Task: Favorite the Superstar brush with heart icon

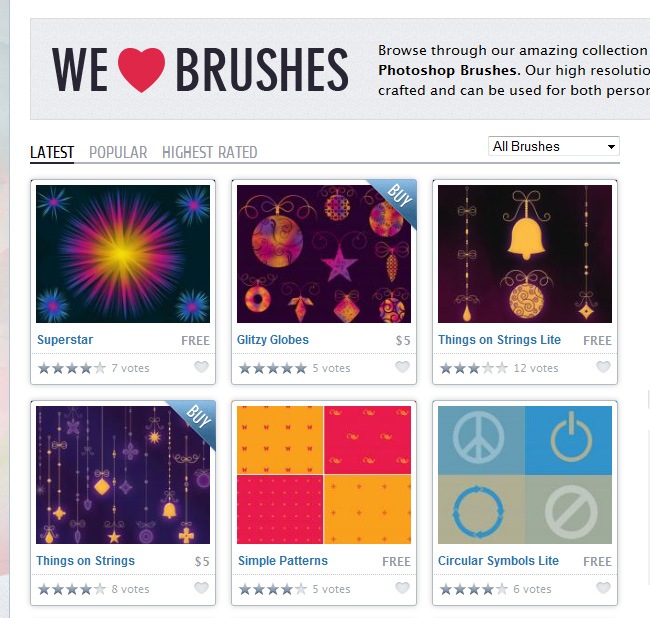Action: pos(201,367)
